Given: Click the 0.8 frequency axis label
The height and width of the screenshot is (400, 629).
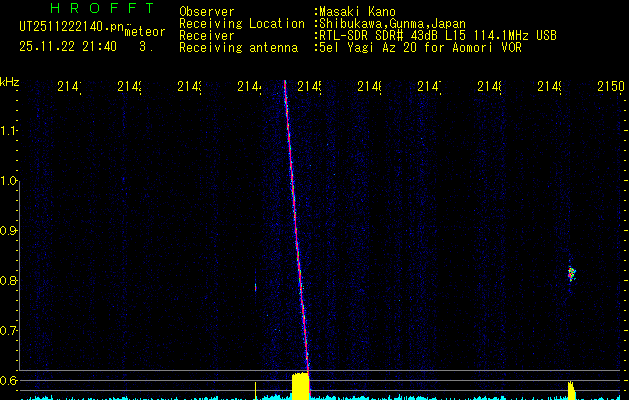Looking at the screenshot, I should coord(10,281).
